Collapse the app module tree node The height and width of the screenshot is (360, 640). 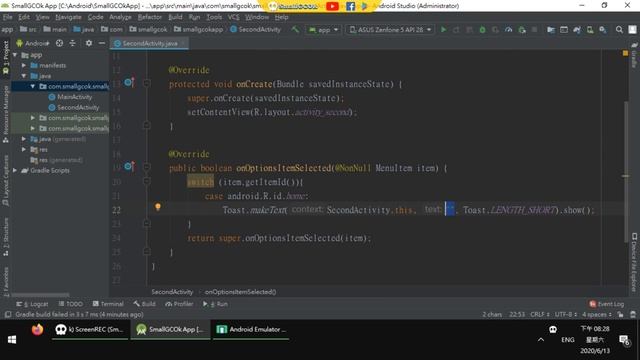(x=15, y=55)
